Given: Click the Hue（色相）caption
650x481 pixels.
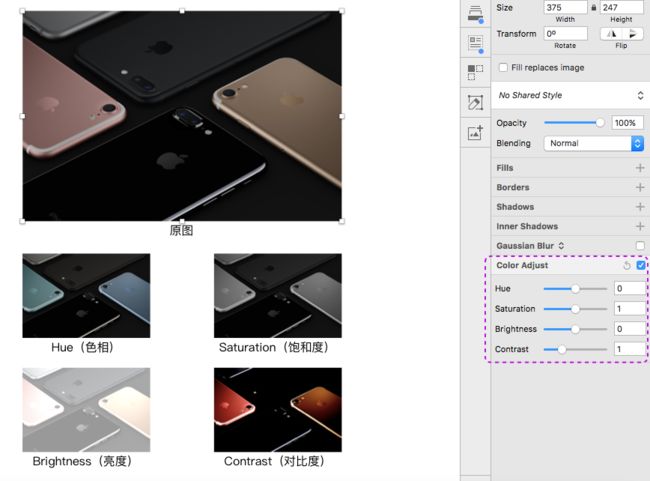Looking at the screenshot, I should click(82, 347).
